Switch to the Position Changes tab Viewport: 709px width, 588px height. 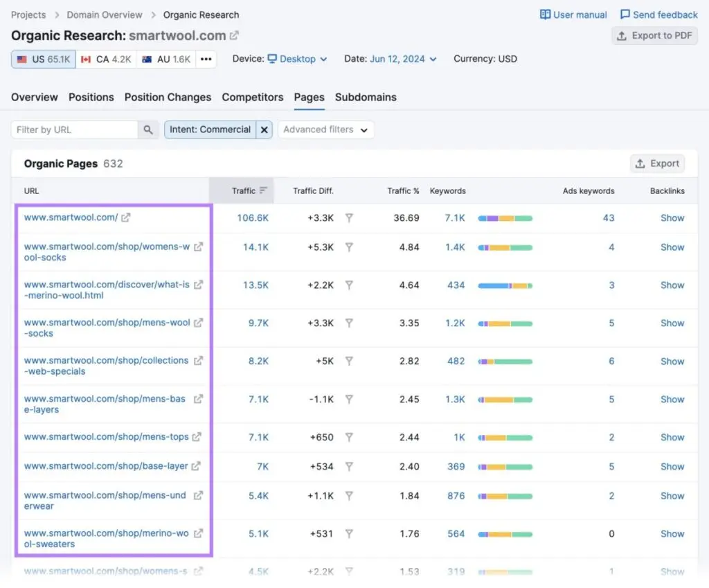[x=168, y=97]
